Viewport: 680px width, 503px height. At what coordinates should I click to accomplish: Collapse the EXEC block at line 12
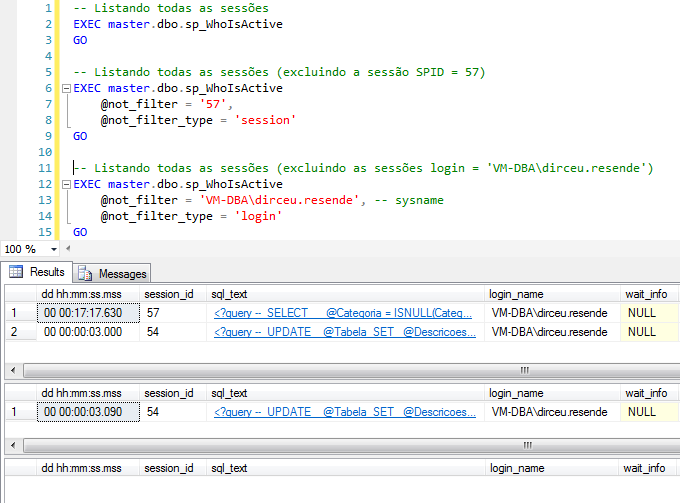coord(66,185)
